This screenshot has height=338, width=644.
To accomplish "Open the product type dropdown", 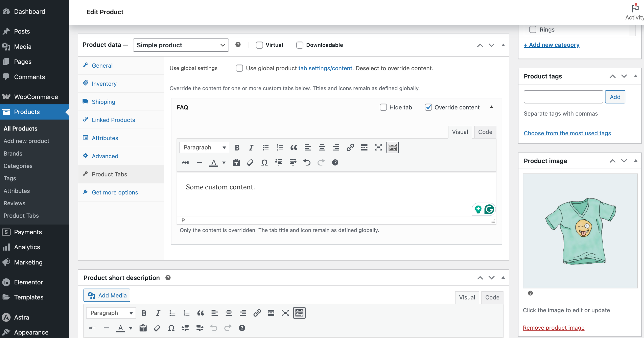I will [x=181, y=45].
